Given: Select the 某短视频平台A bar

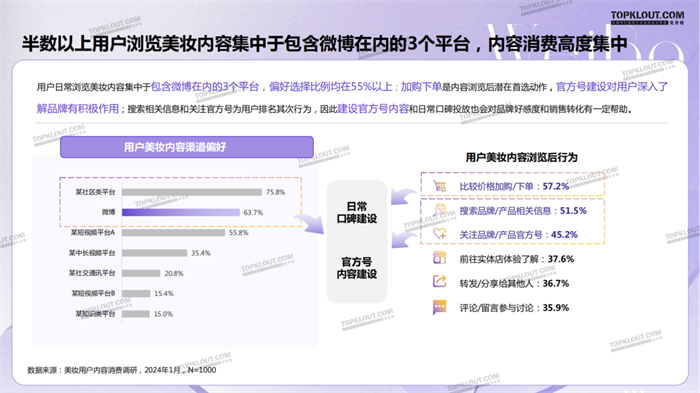Looking at the screenshot, I should (x=174, y=233).
